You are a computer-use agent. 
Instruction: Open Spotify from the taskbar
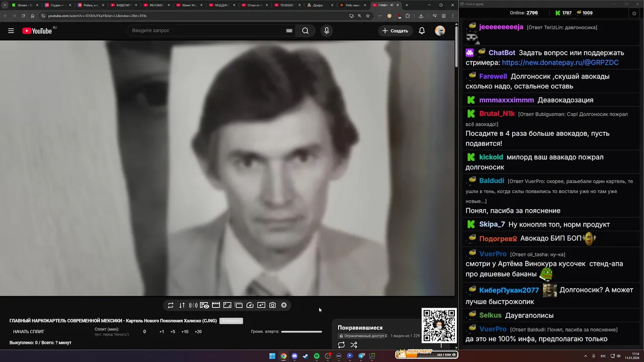316,356
